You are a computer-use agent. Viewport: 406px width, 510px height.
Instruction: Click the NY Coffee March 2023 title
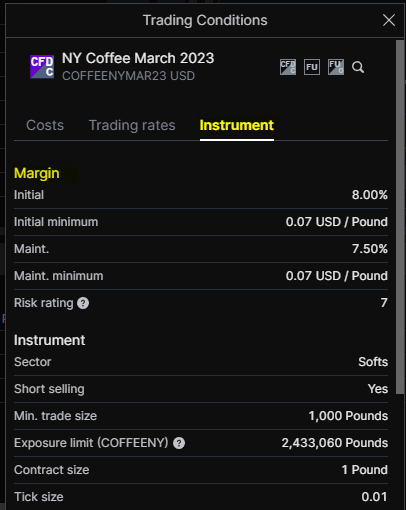coord(138,58)
